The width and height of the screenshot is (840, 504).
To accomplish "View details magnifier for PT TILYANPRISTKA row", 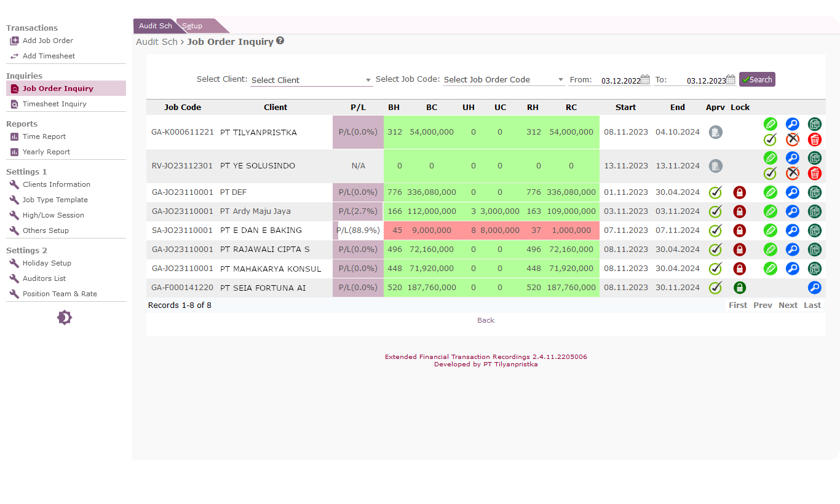I will pyautogui.click(x=793, y=124).
